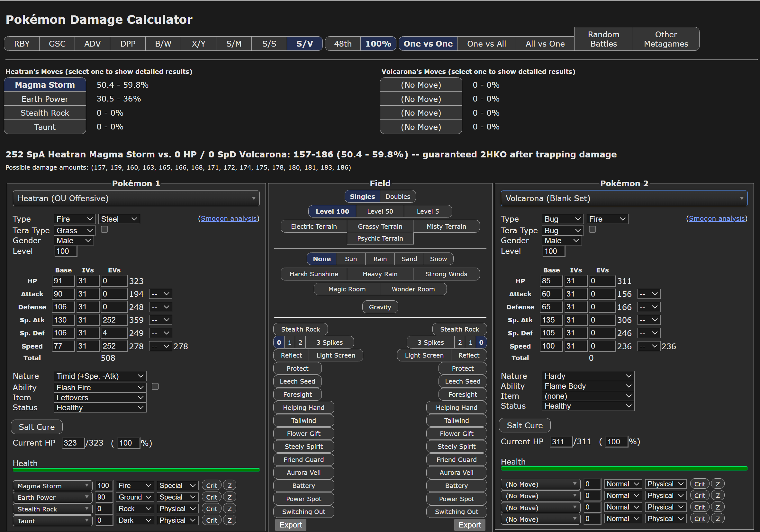760x532 pixels.
Task: Open Magma Storm move selector dropdown
Action: pos(53,485)
